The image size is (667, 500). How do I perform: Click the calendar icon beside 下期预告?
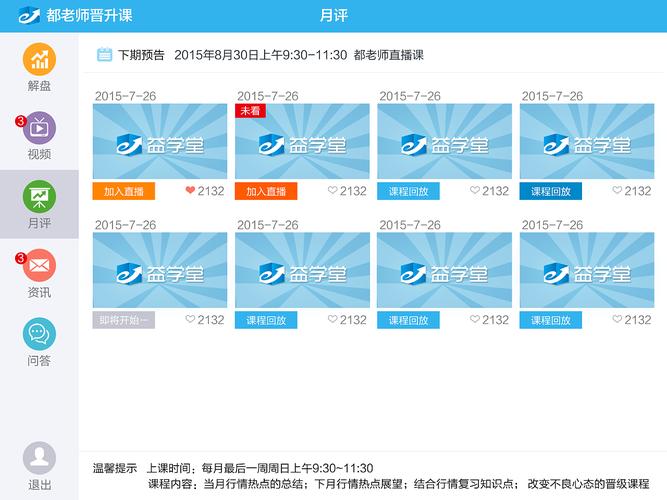[104, 55]
